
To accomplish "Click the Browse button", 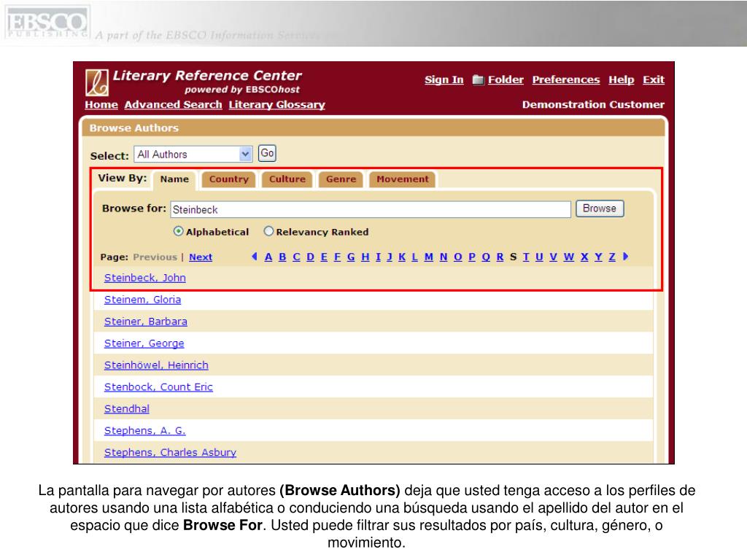I will point(600,209).
